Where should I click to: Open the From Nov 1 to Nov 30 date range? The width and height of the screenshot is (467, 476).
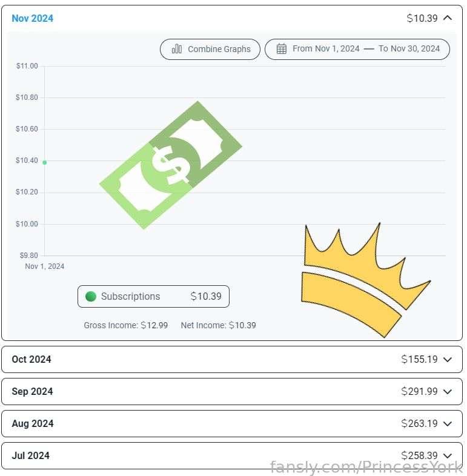(357, 49)
